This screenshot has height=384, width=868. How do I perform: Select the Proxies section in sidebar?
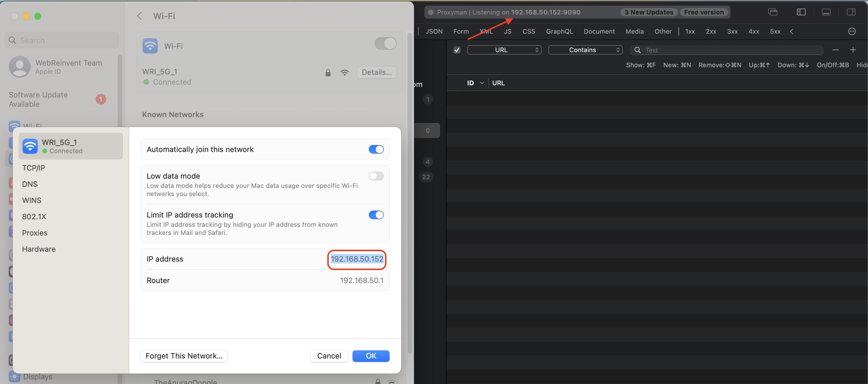[35, 233]
